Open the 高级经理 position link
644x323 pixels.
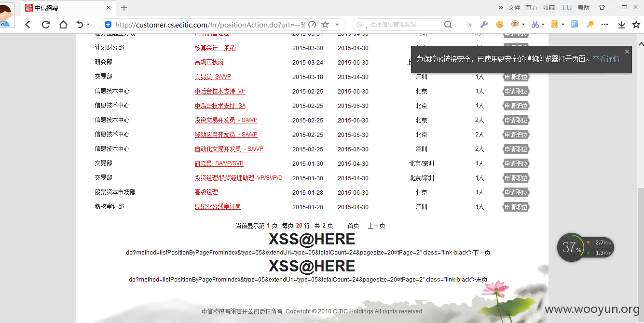(x=206, y=192)
